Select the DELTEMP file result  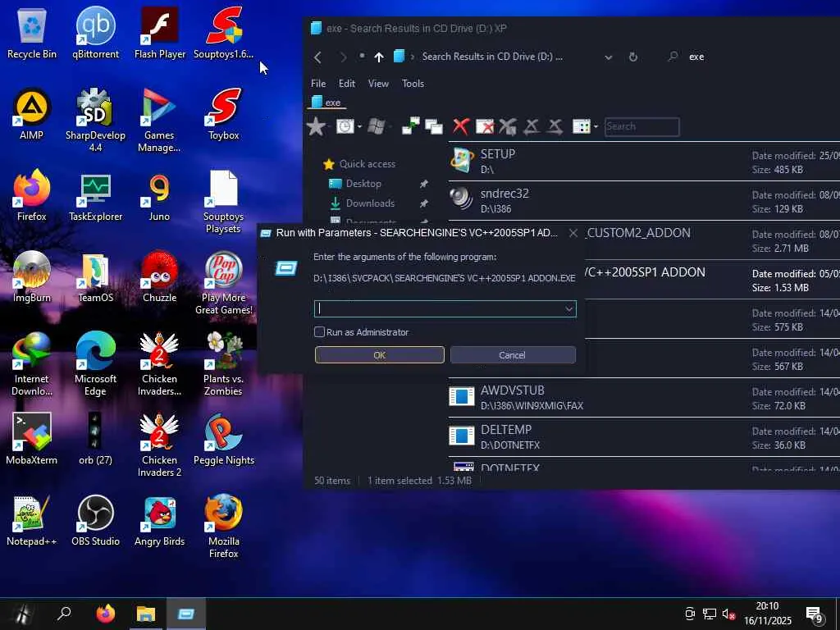click(644, 437)
